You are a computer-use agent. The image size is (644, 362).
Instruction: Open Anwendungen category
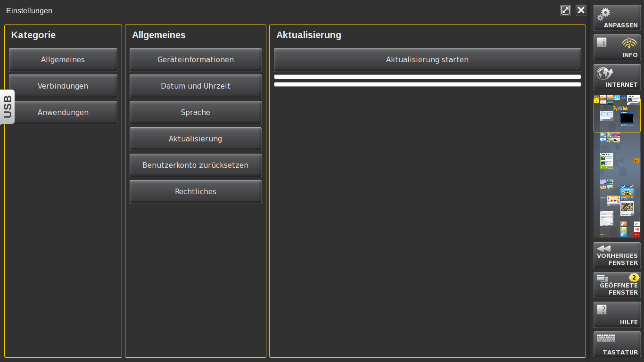[63, 113]
